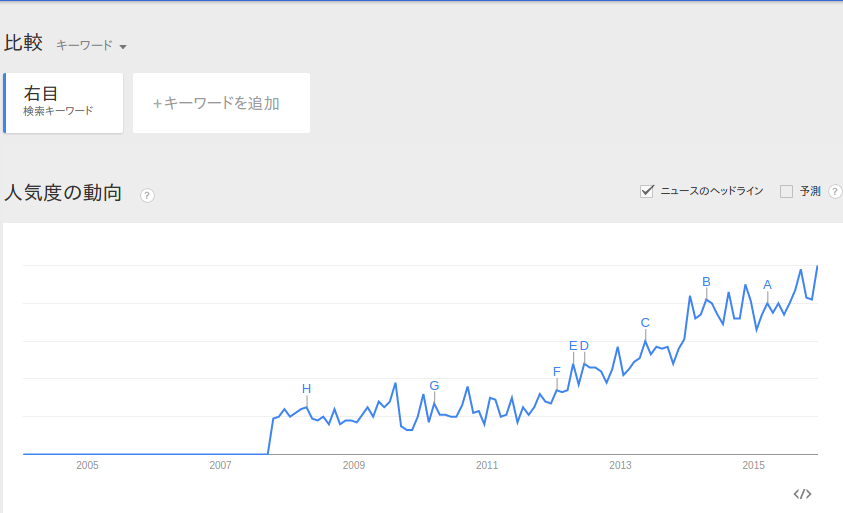The width and height of the screenshot is (843, 513).
Task: Click news headline marker D
Action: point(584,346)
